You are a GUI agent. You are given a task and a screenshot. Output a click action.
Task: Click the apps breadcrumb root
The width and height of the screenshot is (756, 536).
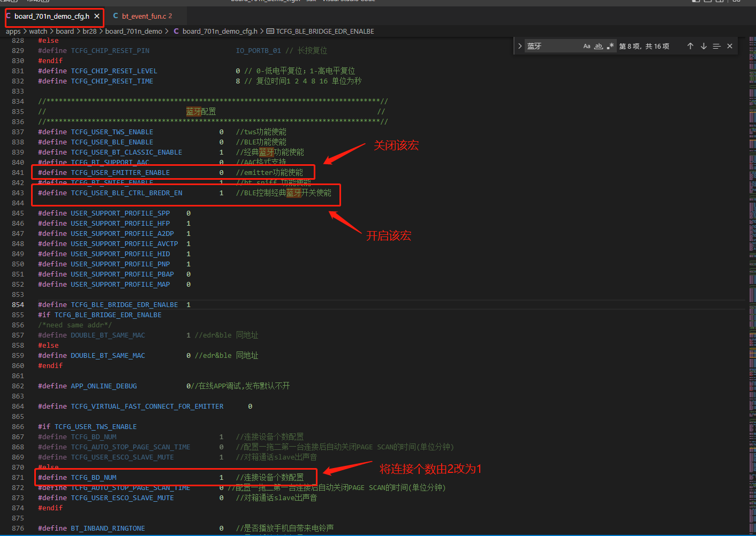[x=13, y=31]
